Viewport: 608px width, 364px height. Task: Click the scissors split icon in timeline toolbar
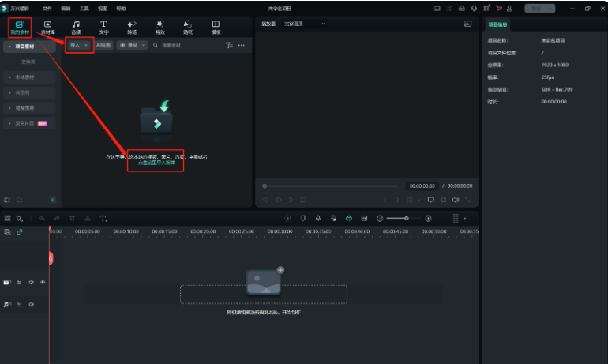coord(88,218)
